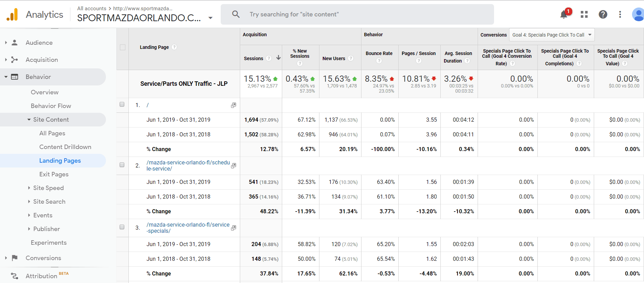This screenshot has height=283, width=644.
Task: Click the 48.22% sessions change value
Action: coord(269,212)
